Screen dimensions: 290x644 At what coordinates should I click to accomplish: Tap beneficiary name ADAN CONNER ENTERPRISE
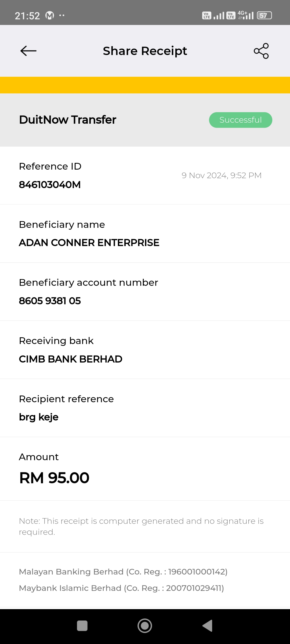coord(89,243)
